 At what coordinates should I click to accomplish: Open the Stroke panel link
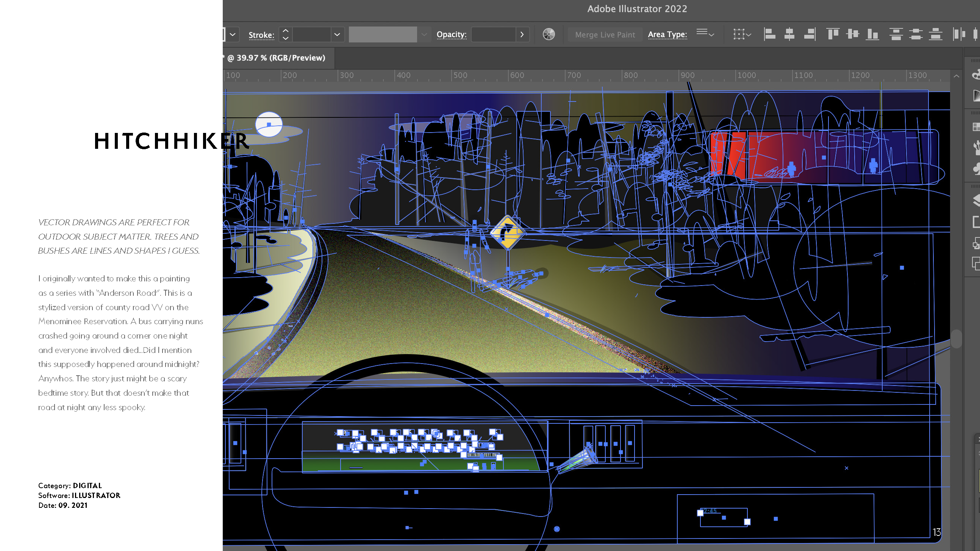pyautogui.click(x=261, y=35)
